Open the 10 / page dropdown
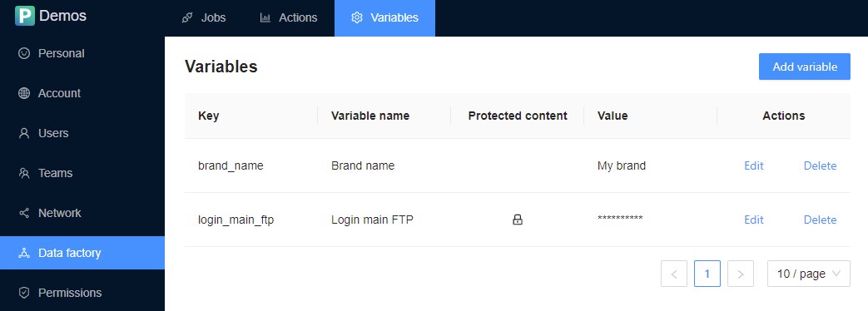Viewport: 868px width, 311px height. point(809,274)
